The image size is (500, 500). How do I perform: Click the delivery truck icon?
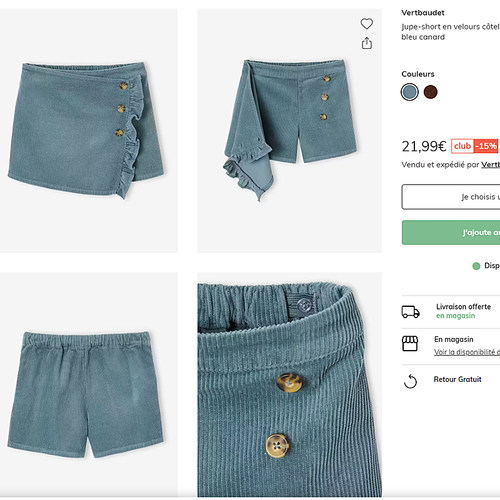coord(410,312)
